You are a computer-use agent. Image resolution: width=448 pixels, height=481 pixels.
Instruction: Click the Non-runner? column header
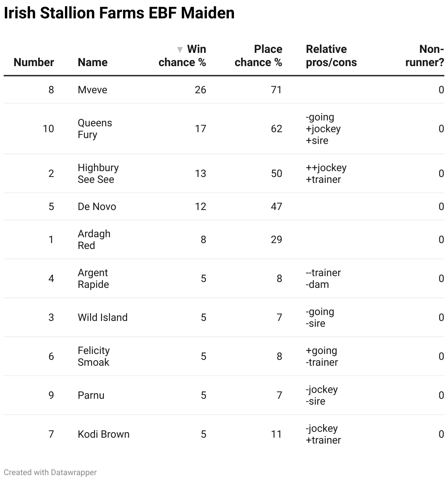click(x=424, y=56)
